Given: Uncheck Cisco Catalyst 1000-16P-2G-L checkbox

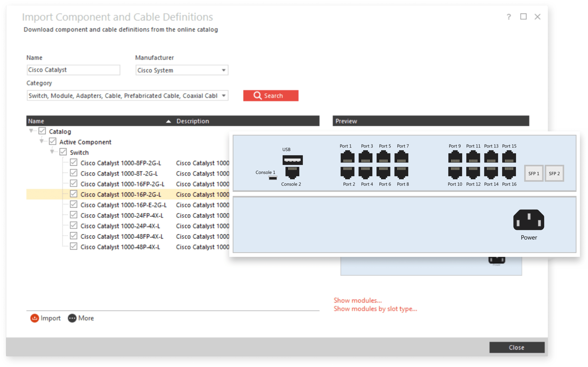Looking at the screenshot, I should pyautogui.click(x=73, y=194).
